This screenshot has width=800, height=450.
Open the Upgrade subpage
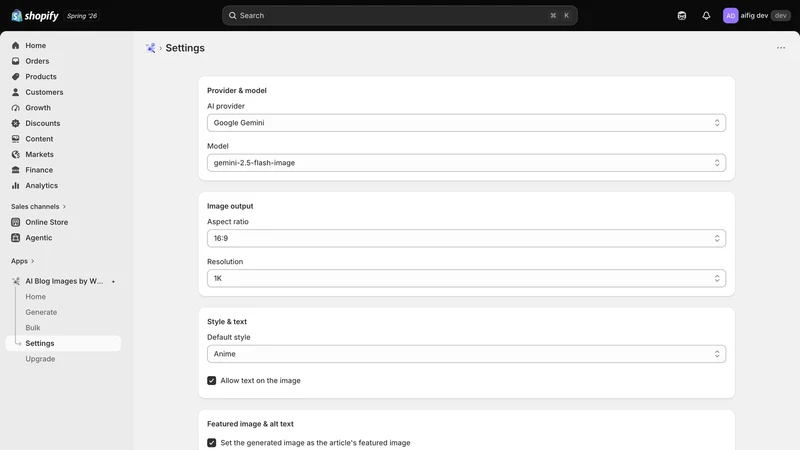(x=40, y=359)
